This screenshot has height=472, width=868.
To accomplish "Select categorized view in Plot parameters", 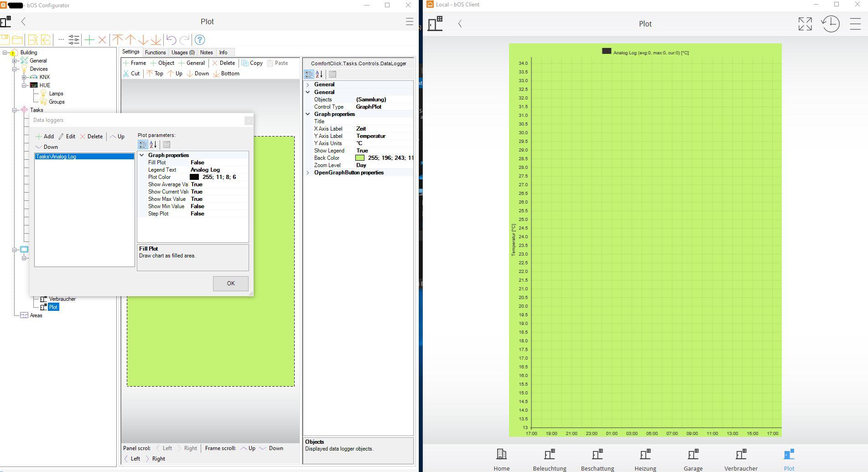I will (x=143, y=145).
